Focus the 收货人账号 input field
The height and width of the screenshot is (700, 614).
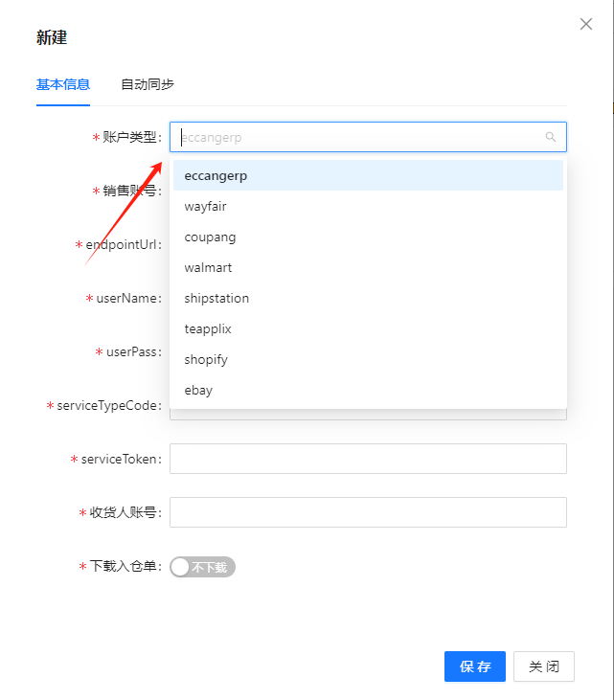(368, 512)
